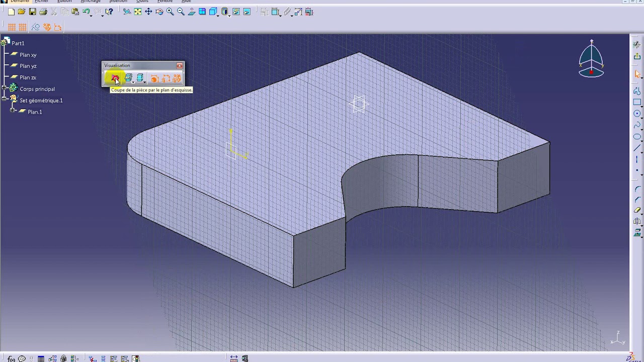The width and height of the screenshot is (644, 362).
Task: Create a multi-view layout
Action: [202, 12]
